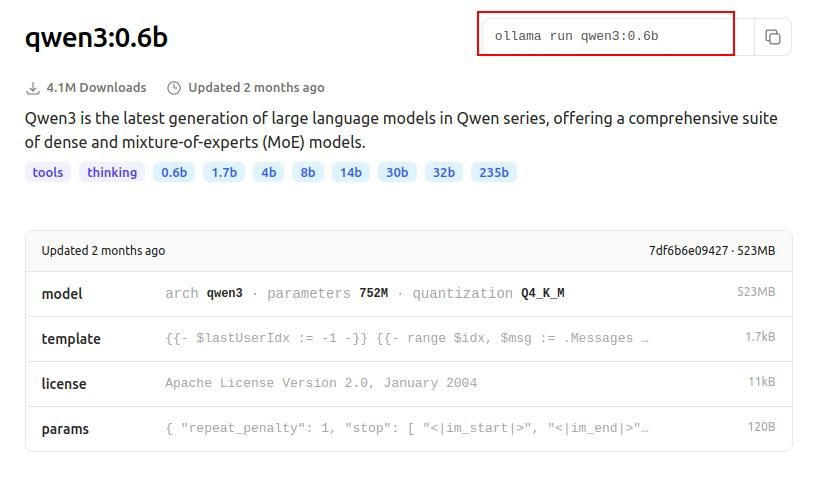Click the 1.7kB template size
Viewport: 831px width, 480px height.
click(760, 337)
